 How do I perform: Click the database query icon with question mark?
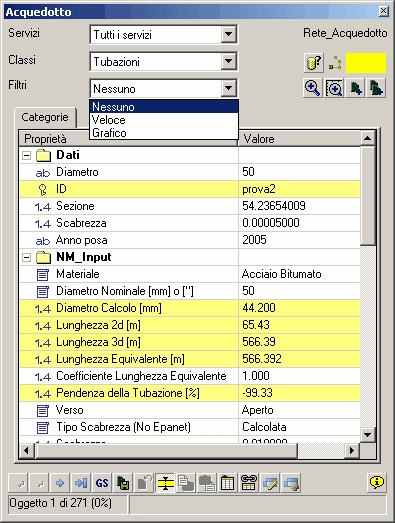[314, 62]
